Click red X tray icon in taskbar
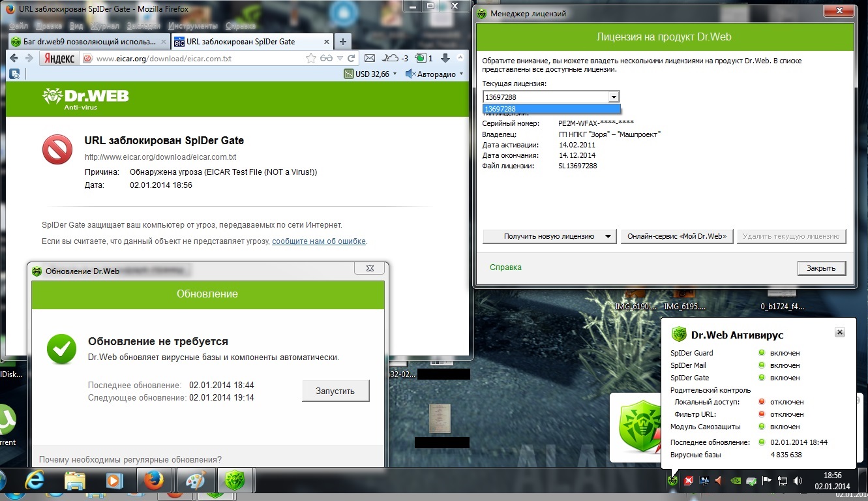868x501 pixels. [x=688, y=481]
